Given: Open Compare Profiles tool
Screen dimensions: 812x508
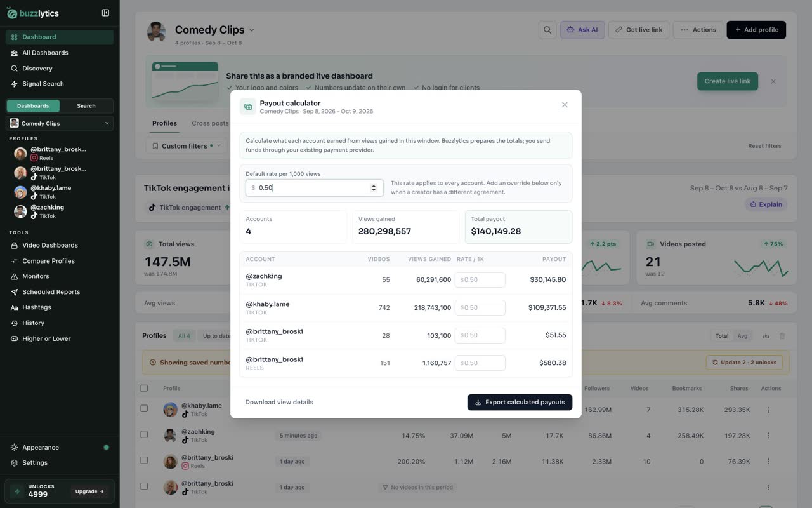Looking at the screenshot, I should point(60,261).
